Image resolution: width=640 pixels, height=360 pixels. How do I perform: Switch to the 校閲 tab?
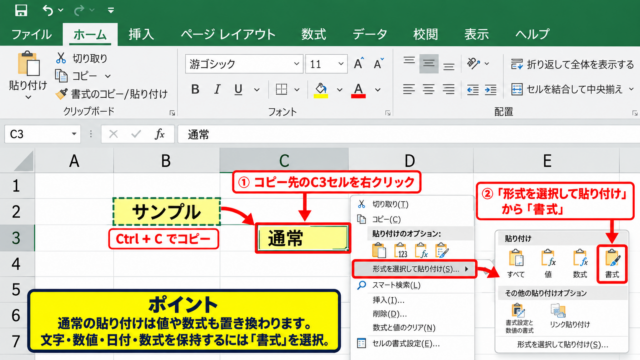tap(425, 34)
